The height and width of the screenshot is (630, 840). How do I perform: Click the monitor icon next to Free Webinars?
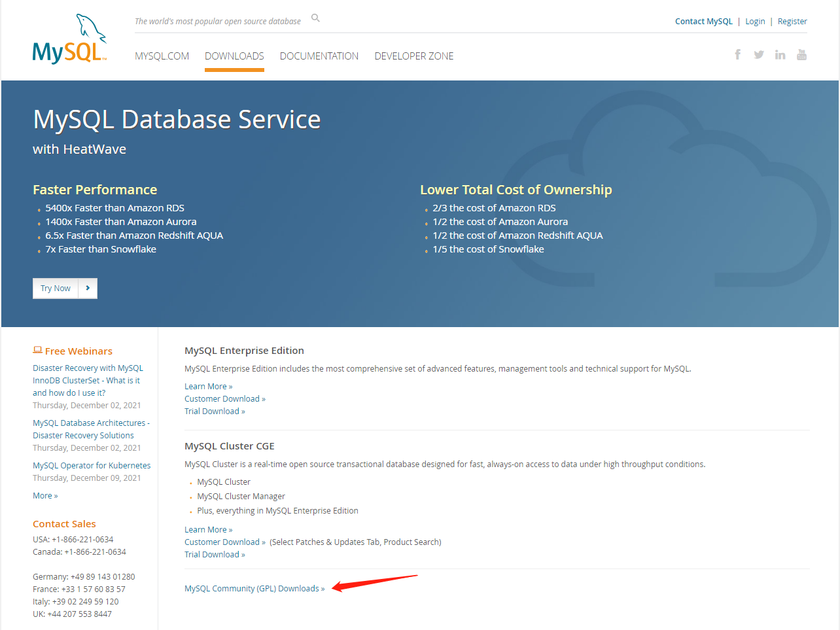pos(37,350)
